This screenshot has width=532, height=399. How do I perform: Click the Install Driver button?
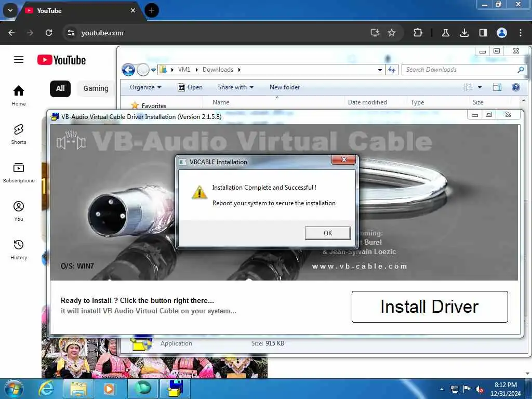click(x=430, y=307)
